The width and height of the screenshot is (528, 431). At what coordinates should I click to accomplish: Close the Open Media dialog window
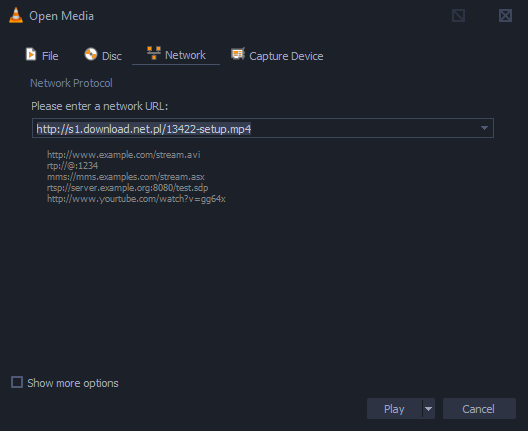coord(505,15)
